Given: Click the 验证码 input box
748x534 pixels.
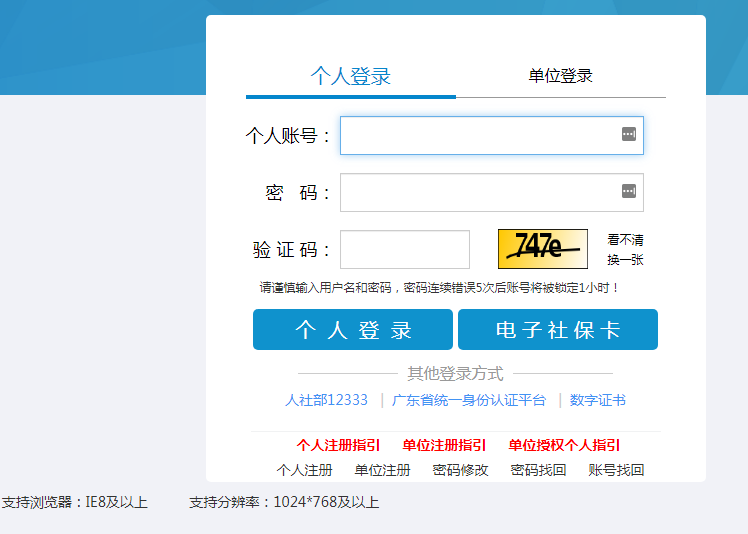Looking at the screenshot, I should coord(404,250).
